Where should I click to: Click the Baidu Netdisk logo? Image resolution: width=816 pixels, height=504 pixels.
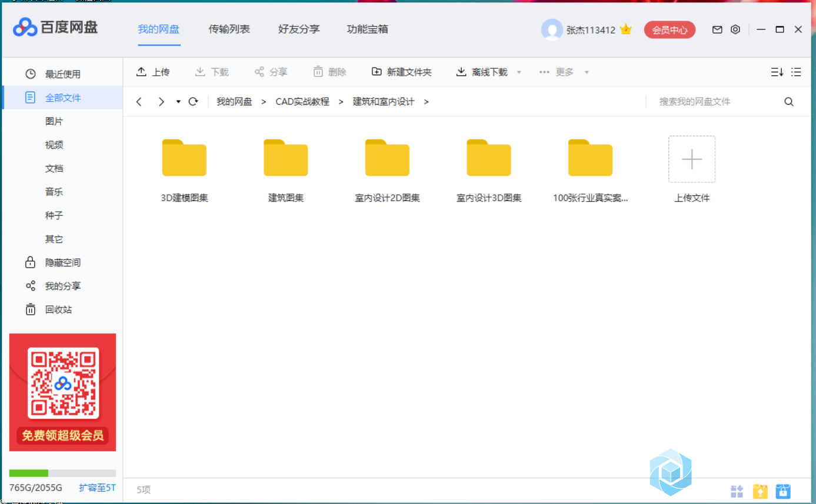coord(55,27)
